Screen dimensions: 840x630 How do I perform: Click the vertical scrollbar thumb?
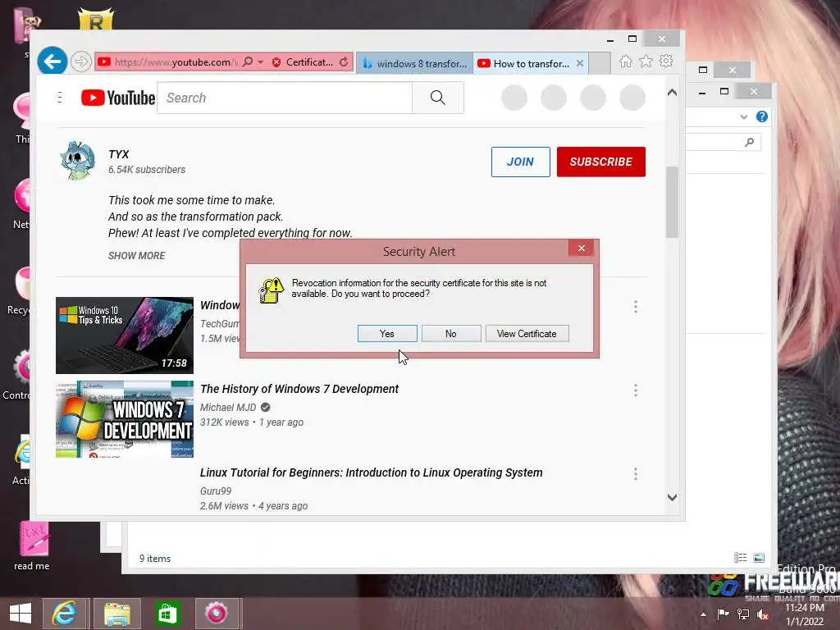click(673, 202)
